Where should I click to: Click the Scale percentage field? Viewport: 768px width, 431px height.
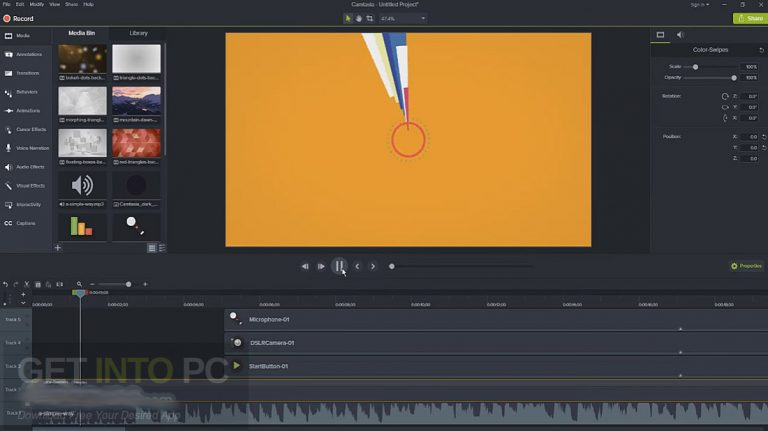(x=750, y=67)
